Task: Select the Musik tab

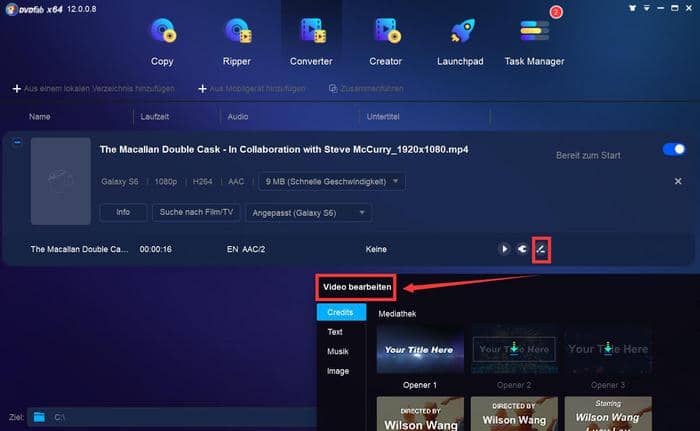Action: (338, 351)
